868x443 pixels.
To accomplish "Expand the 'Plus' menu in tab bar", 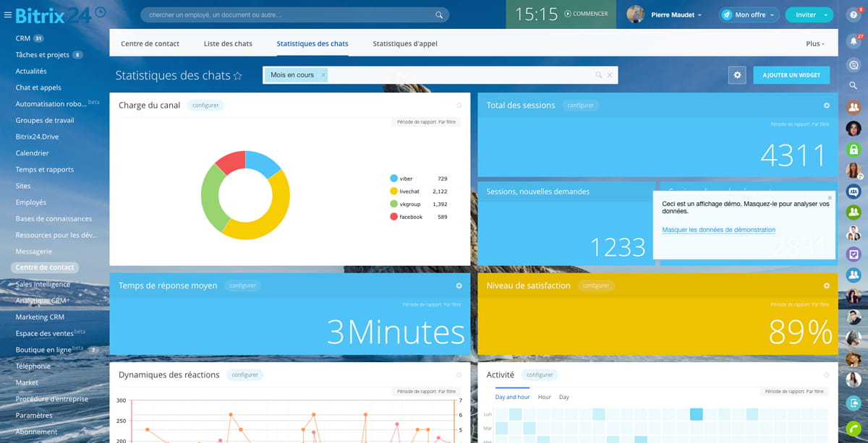I will pyautogui.click(x=814, y=44).
